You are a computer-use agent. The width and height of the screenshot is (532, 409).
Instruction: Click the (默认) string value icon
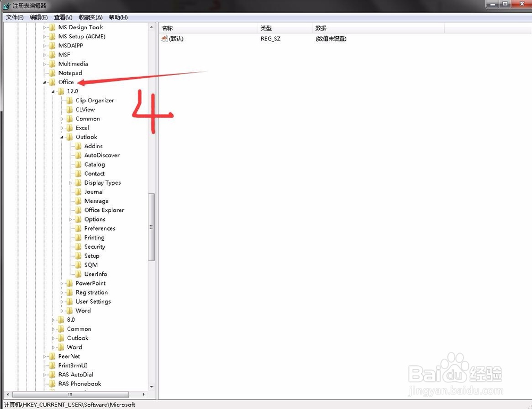164,38
